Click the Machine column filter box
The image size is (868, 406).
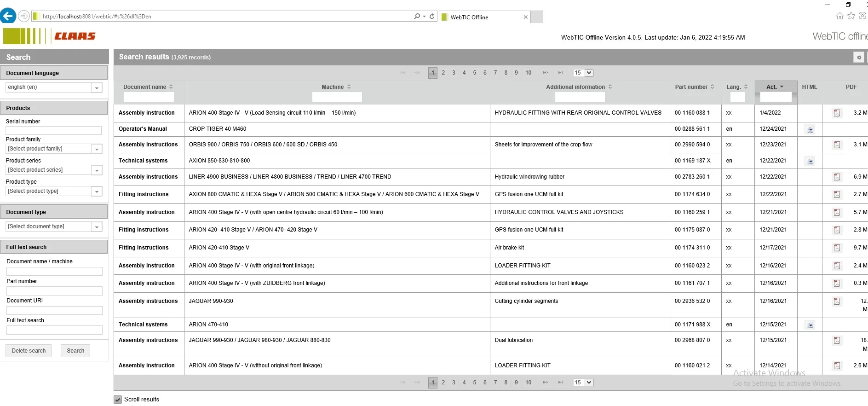(x=337, y=97)
